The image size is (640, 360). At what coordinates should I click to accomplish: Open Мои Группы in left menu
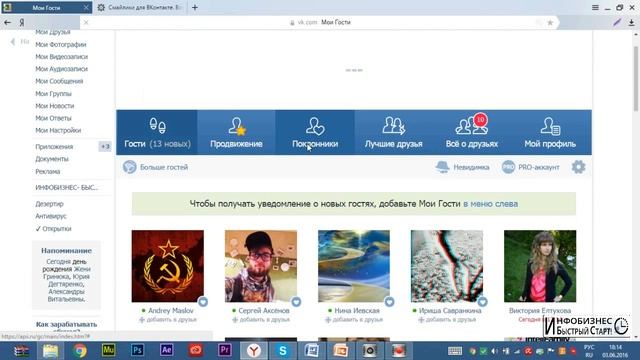[x=53, y=93]
